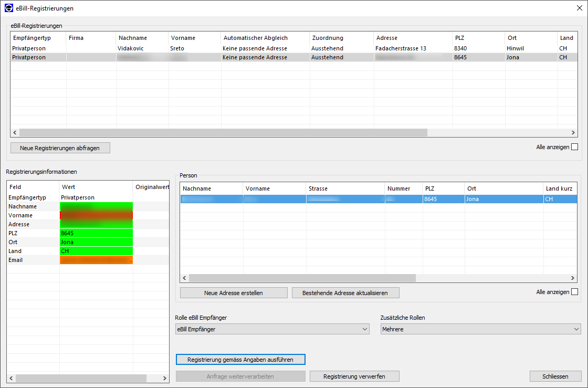Discard with Registrierung verwerfen button
Viewport: 588px width, 388px height.
pyautogui.click(x=354, y=376)
